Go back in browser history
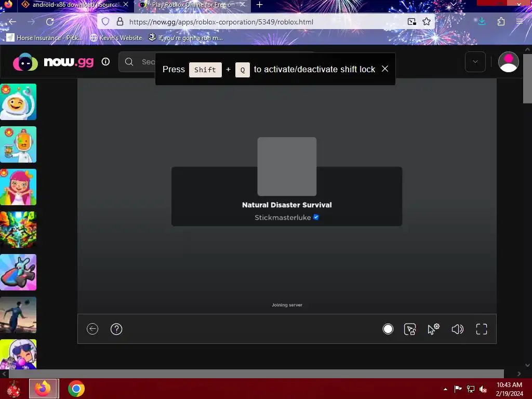The image size is (532, 399). tap(12, 22)
